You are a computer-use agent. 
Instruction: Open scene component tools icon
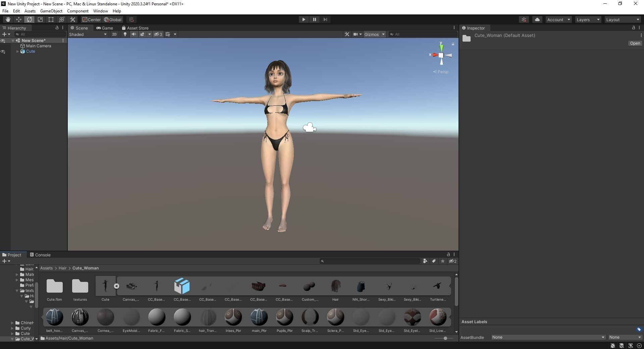point(347,34)
